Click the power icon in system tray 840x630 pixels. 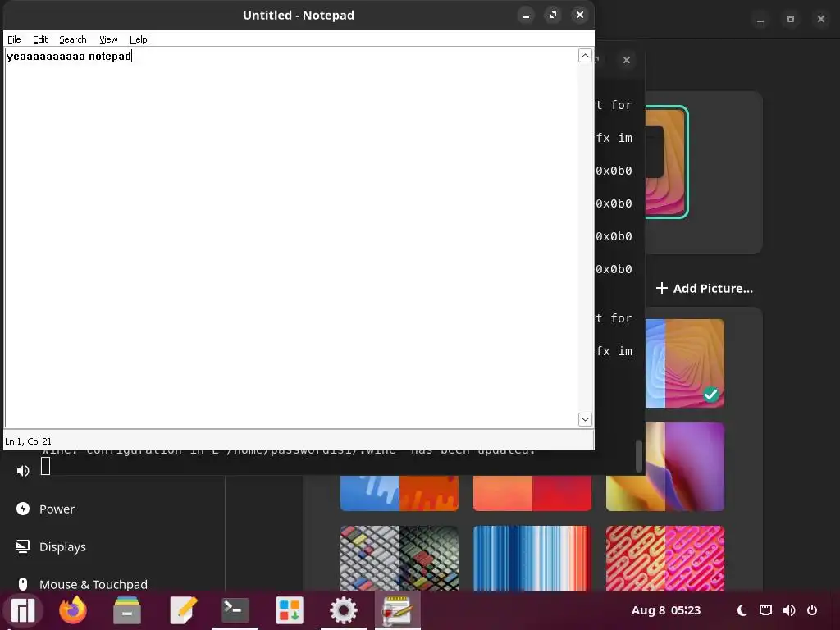812,610
